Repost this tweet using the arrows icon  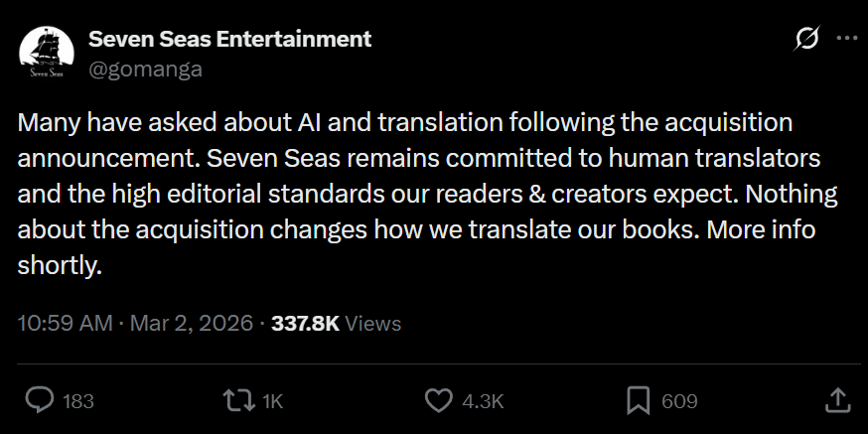pyautogui.click(x=237, y=400)
